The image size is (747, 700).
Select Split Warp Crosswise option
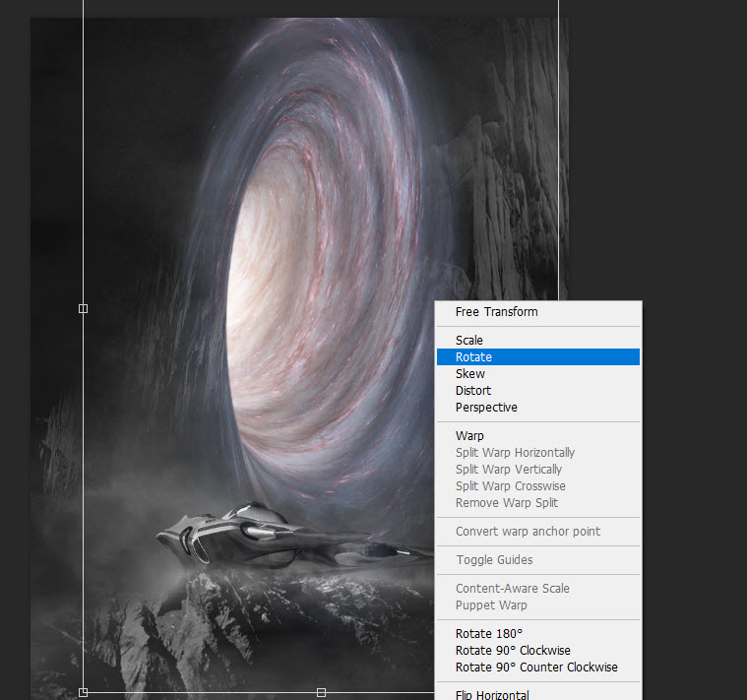click(510, 486)
